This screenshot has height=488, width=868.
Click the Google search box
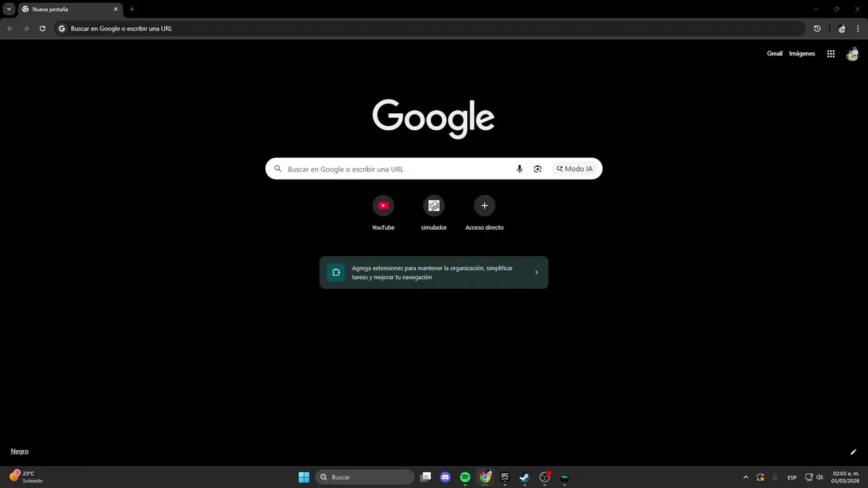click(x=434, y=169)
